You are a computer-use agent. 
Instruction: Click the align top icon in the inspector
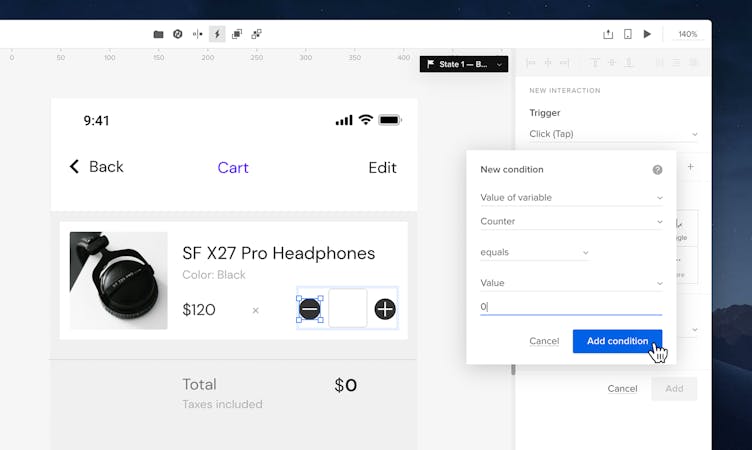595,62
